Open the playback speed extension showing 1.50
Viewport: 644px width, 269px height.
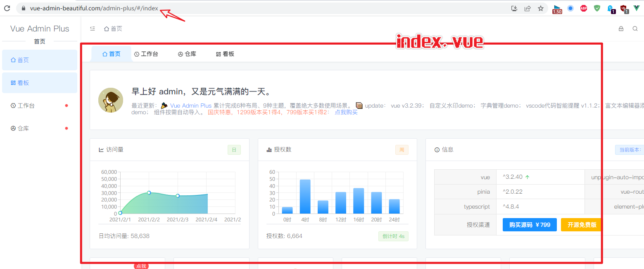click(x=557, y=9)
